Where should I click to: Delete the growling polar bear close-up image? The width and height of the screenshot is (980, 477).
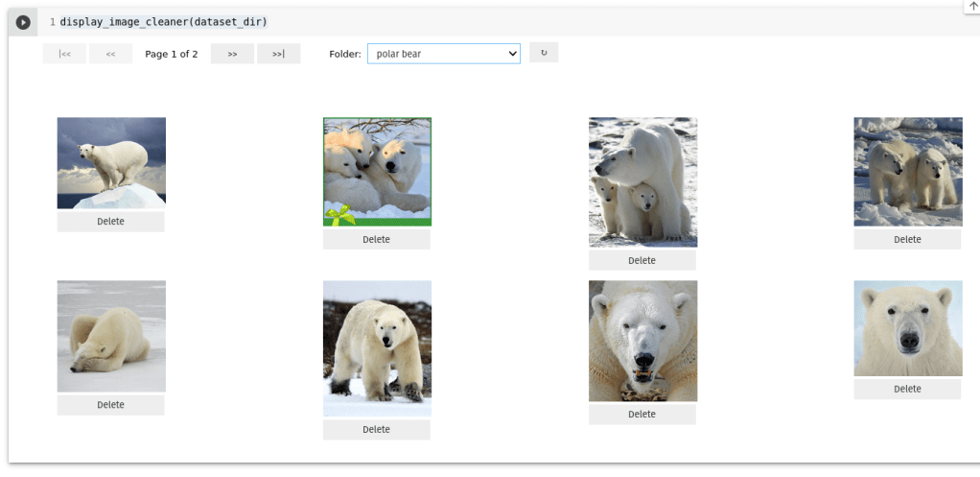(642, 414)
